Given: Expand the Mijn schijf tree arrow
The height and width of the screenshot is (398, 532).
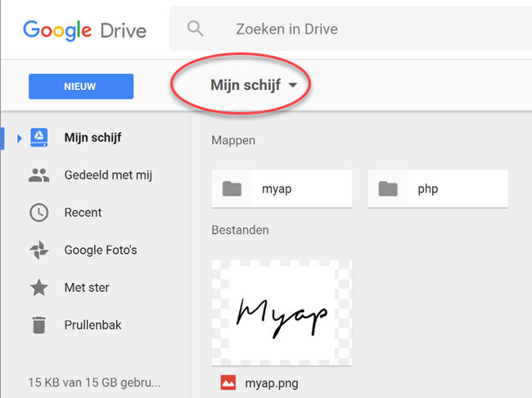Looking at the screenshot, I should [x=20, y=138].
